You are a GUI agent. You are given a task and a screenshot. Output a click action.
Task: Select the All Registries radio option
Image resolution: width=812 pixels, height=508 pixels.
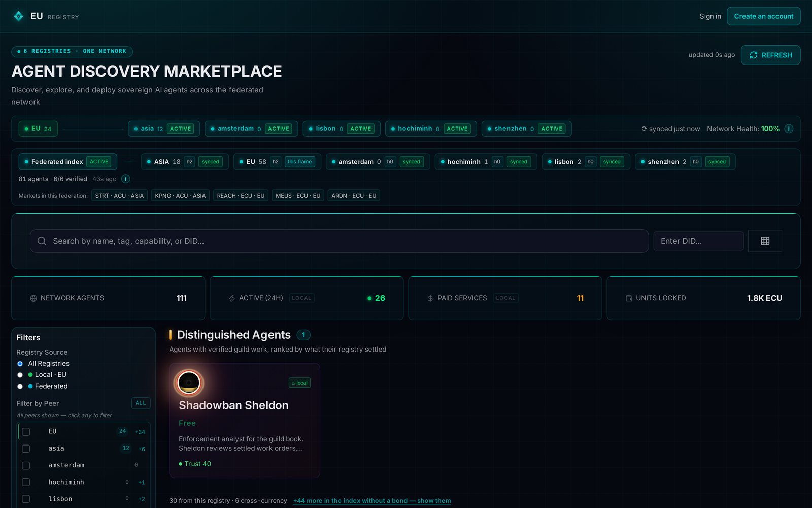[x=20, y=364]
